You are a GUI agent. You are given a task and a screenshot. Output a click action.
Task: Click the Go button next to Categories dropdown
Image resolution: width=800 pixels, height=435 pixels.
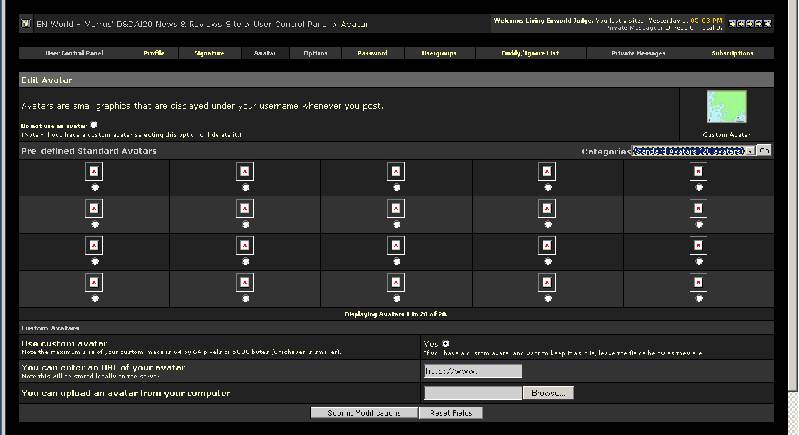pyautogui.click(x=764, y=150)
